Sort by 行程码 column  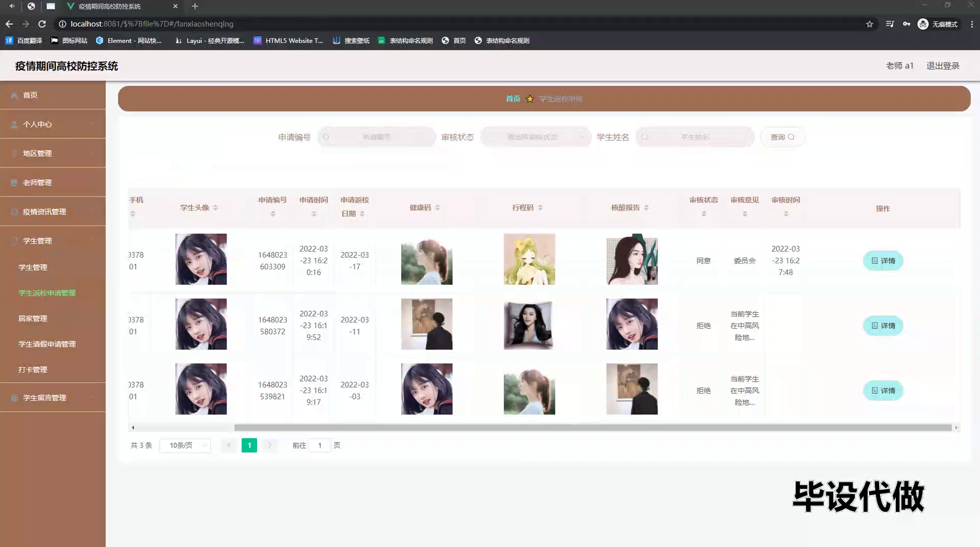(540, 208)
